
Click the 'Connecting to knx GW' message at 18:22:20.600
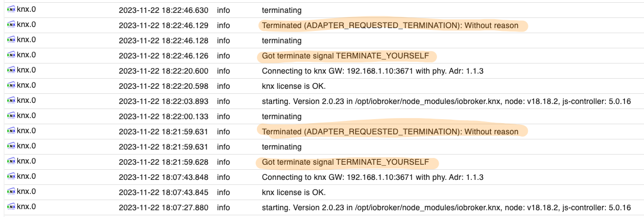click(372, 71)
